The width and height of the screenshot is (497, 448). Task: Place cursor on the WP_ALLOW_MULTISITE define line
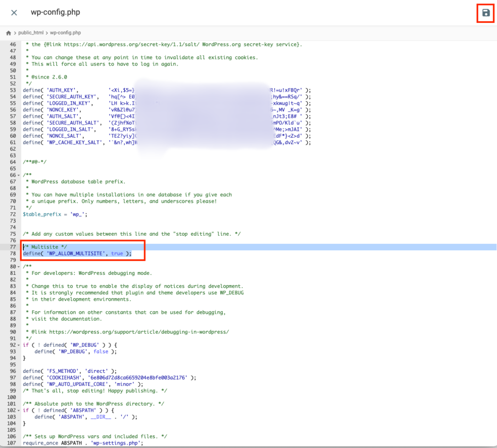77,254
